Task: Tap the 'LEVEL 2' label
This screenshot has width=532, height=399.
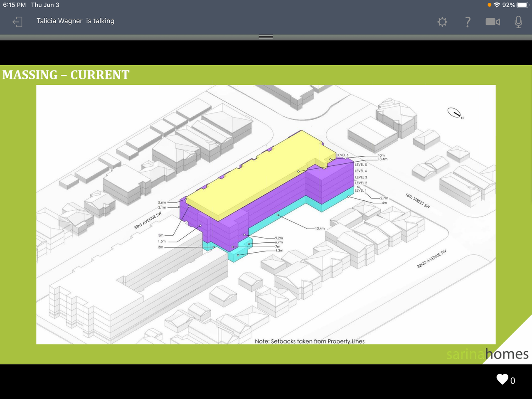Action: [x=361, y=183]
